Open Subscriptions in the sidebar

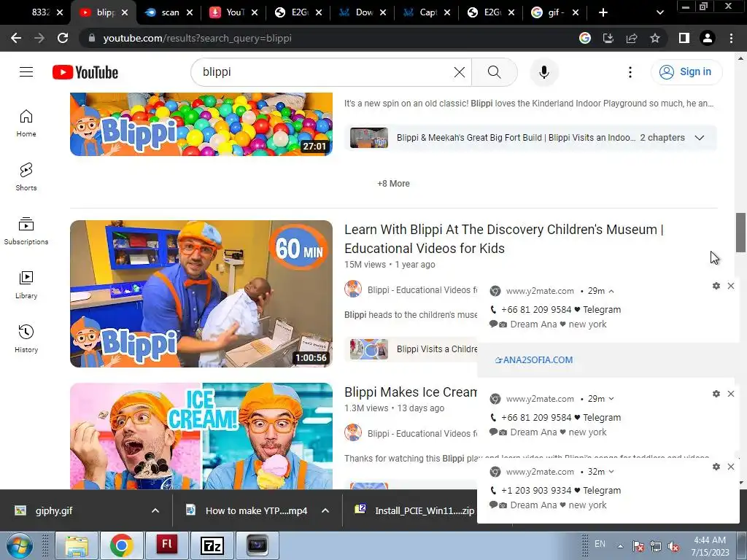tap(26, 230)
